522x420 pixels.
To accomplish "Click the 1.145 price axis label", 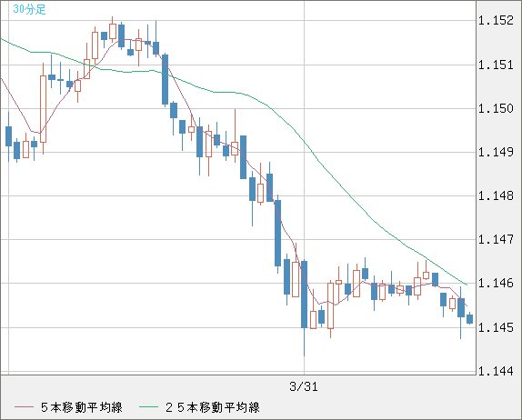I will pos(496,327).
